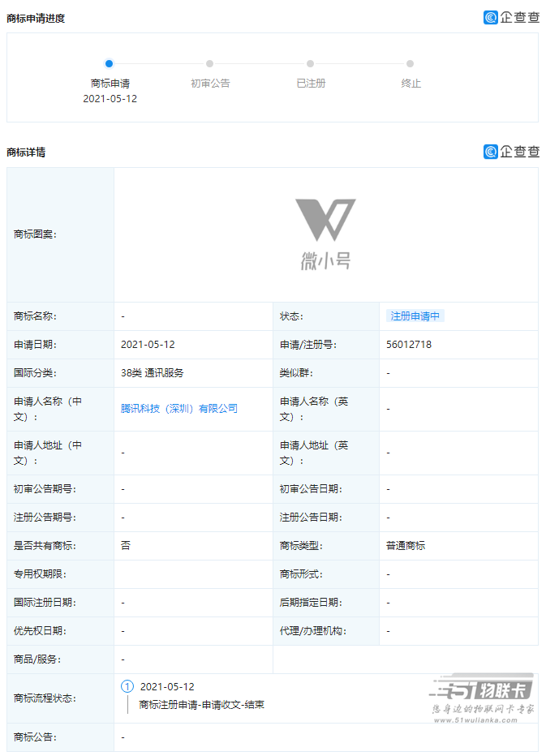
Task: Click the 商标公告 label
Action: 35,737
